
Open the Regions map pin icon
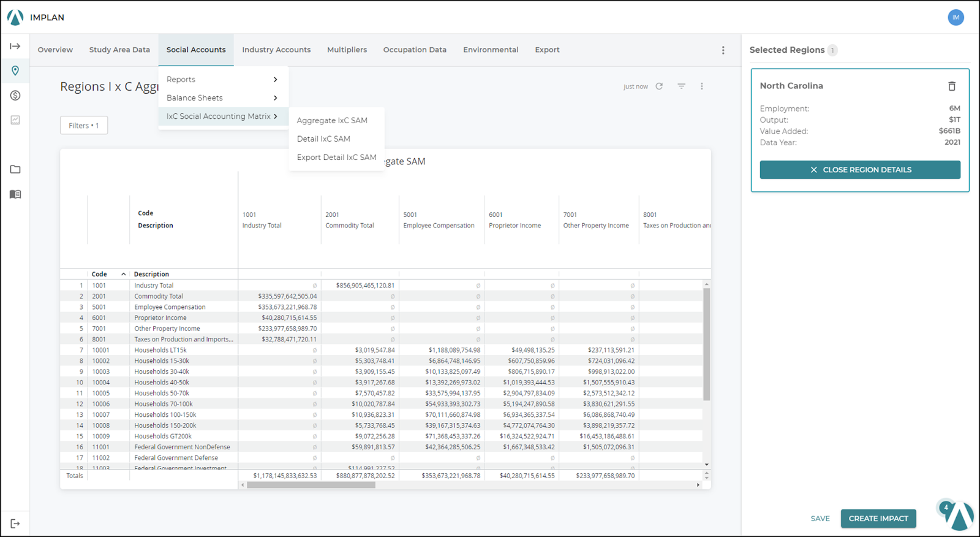click(x=15, y=70)
